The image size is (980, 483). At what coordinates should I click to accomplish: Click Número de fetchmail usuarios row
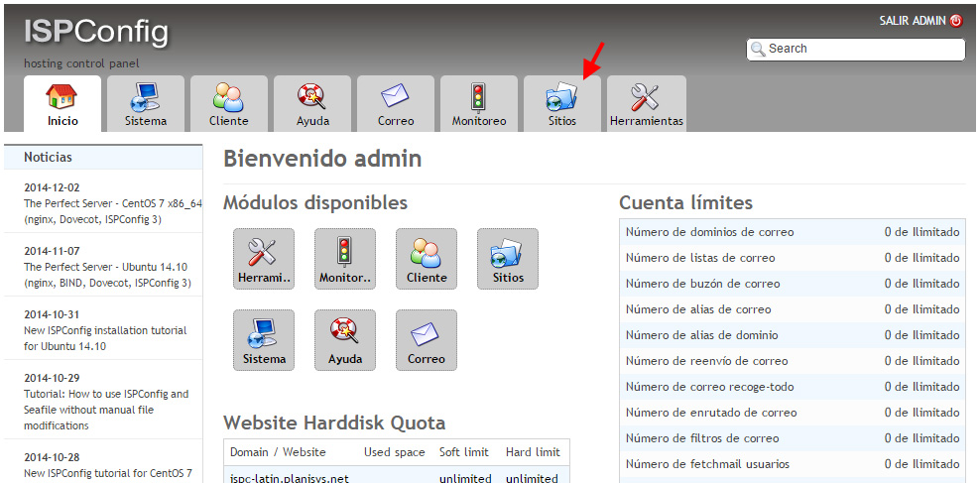792,463
